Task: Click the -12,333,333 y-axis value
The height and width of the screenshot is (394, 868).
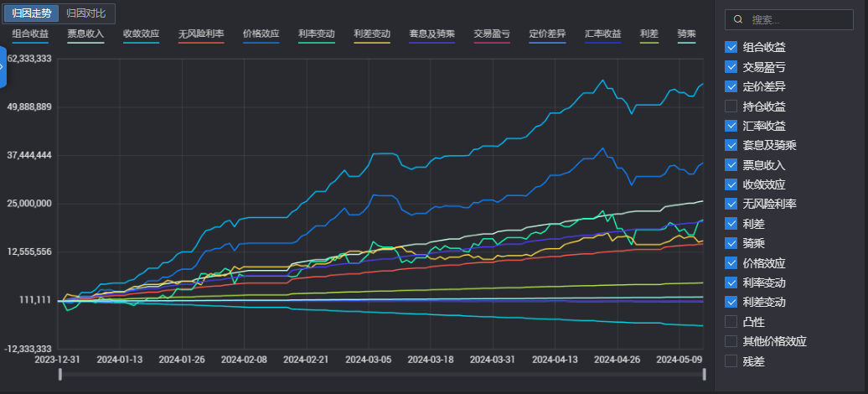Action: pos(28,349)
